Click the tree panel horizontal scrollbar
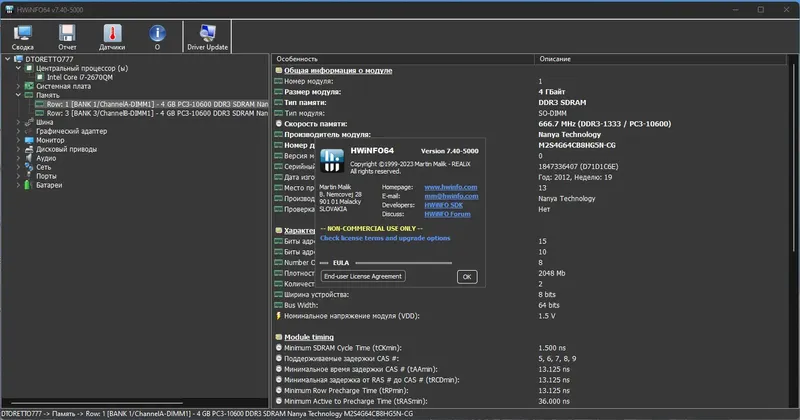The image size is (800, 420). tap(97, 403)
